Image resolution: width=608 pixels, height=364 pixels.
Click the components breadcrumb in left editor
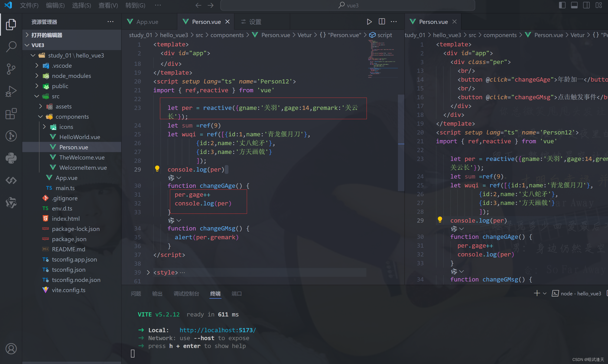point(227,35)
